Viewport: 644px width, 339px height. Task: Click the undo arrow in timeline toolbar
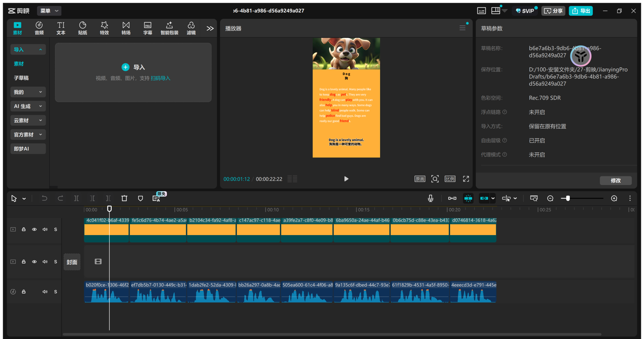[44, 198]
